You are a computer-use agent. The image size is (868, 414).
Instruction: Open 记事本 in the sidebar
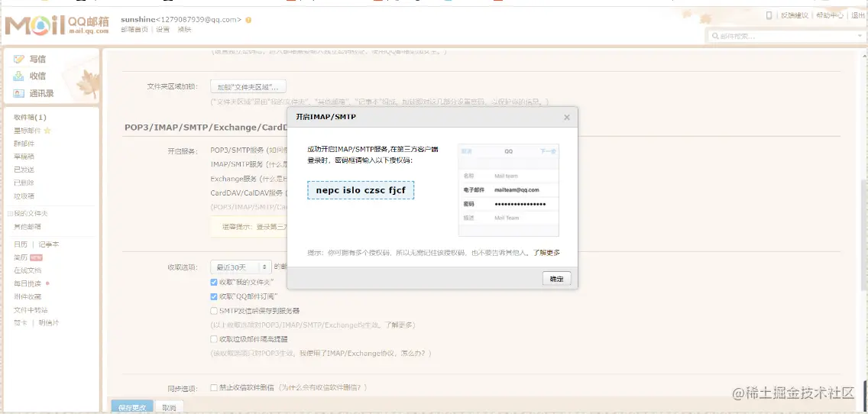point(49,244)
